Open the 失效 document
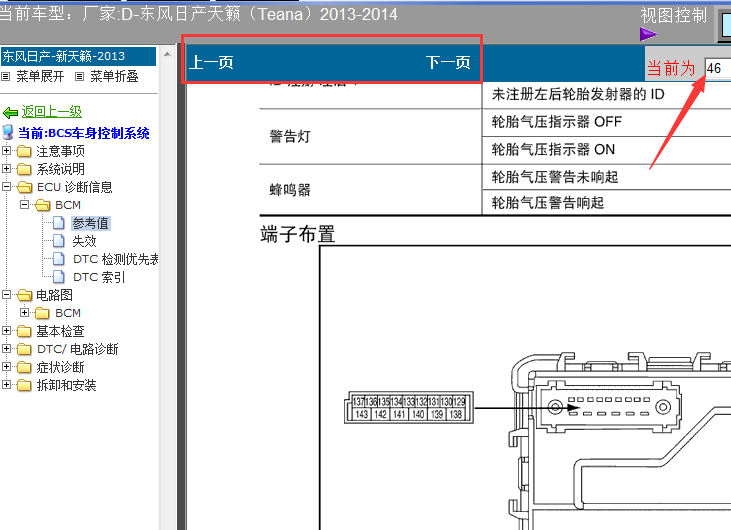The image size is (731, 530). click(84, 241)
